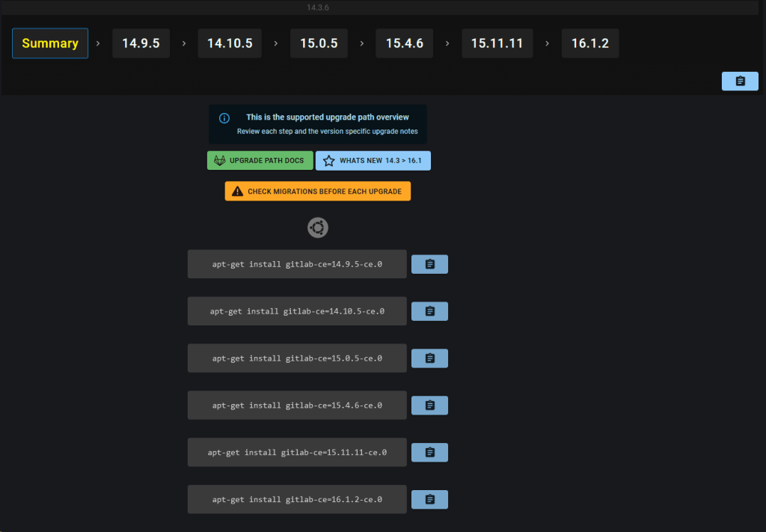Open the Upgrade Path Docs
Viewport: 766px width, 532px height.
260,160
